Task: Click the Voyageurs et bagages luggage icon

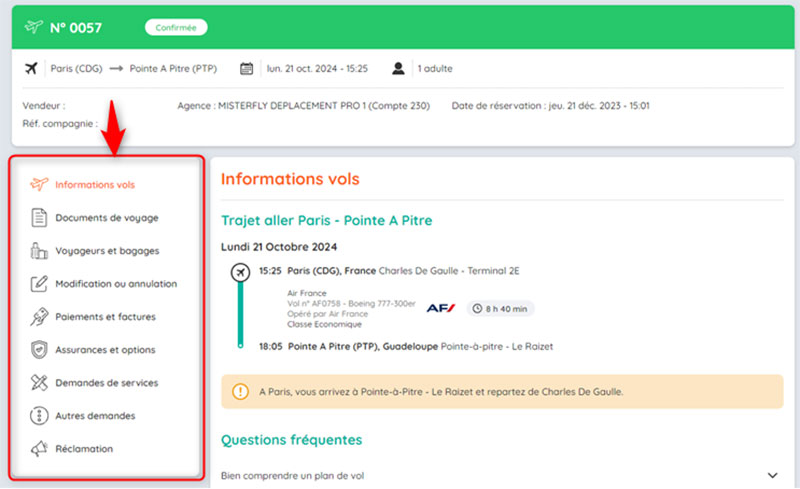Action: pyautogui.click(x=39, y=251)
